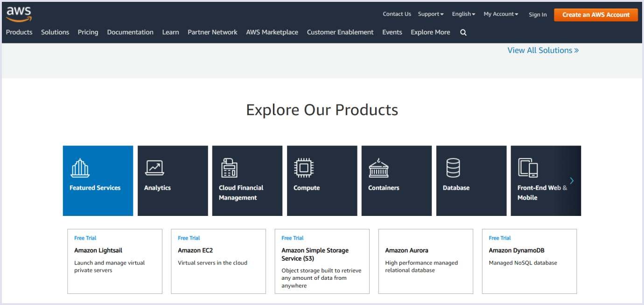Select the Analytics category label
This screenshot has width=644, height=305.
coord(157,187)
